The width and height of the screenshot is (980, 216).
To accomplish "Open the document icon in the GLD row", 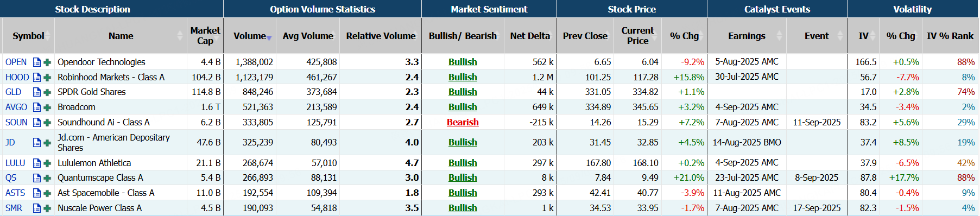I will point(37,92).
